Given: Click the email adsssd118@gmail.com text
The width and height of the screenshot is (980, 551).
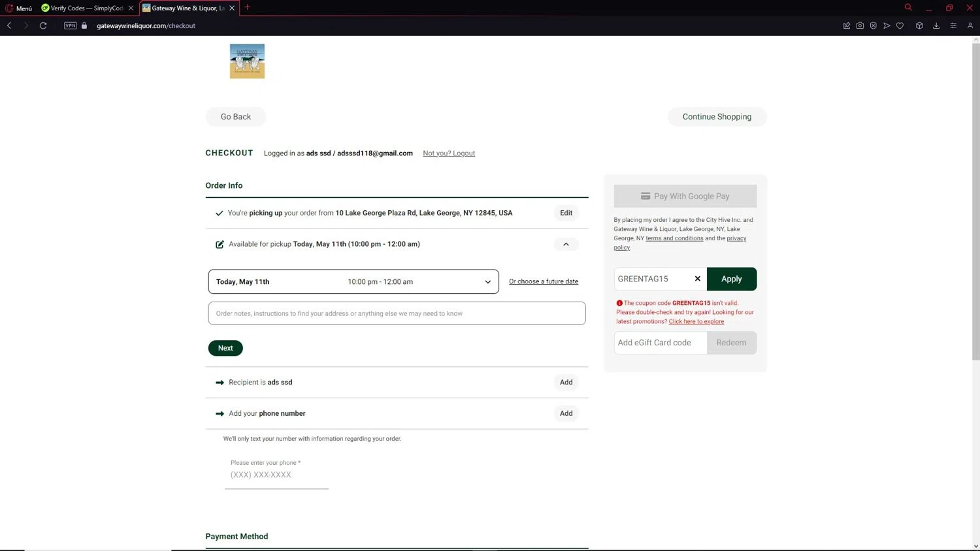Looking at the screenshot, I should [375, 153].
